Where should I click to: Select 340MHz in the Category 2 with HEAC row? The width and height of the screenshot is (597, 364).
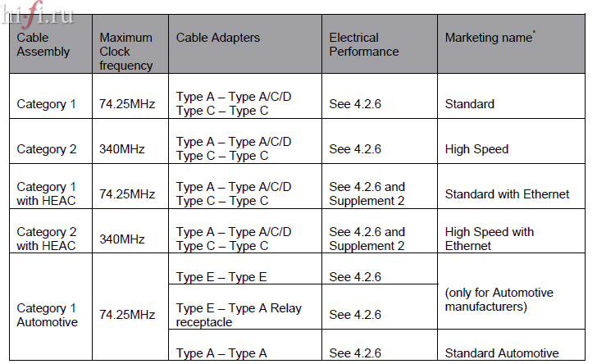click(x=121, y=239)
